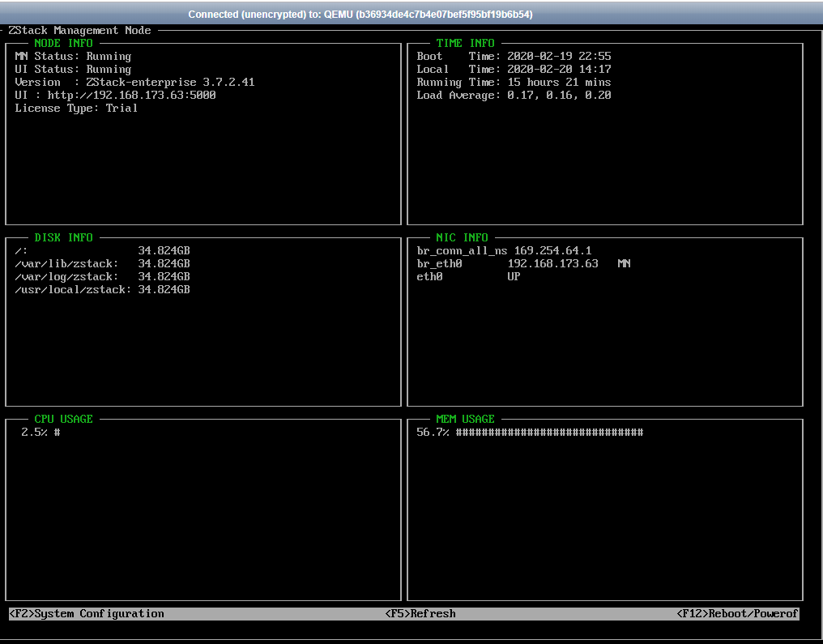Image resolution: width=823 pixels, height=644 pixels.
Task: Click the CPU USAGE panel heading
Action: [63, 419]
